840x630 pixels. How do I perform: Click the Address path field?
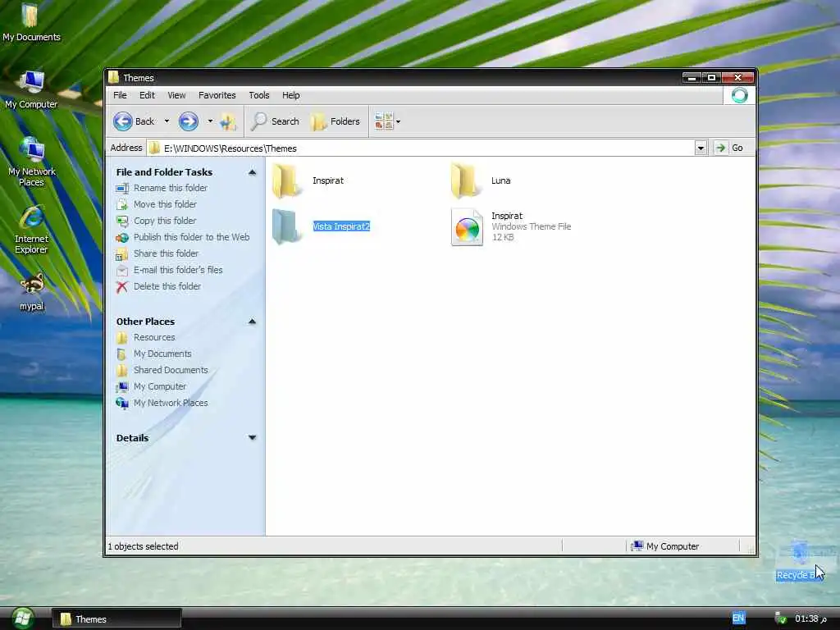(x=421, y=148)
